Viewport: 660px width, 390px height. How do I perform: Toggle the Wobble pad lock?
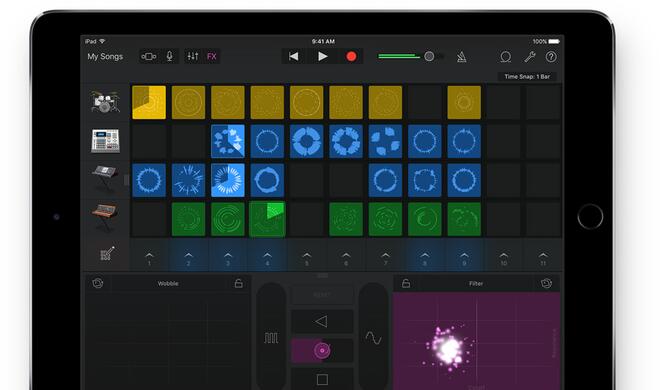pyautogui.click(x=238, y=283)
